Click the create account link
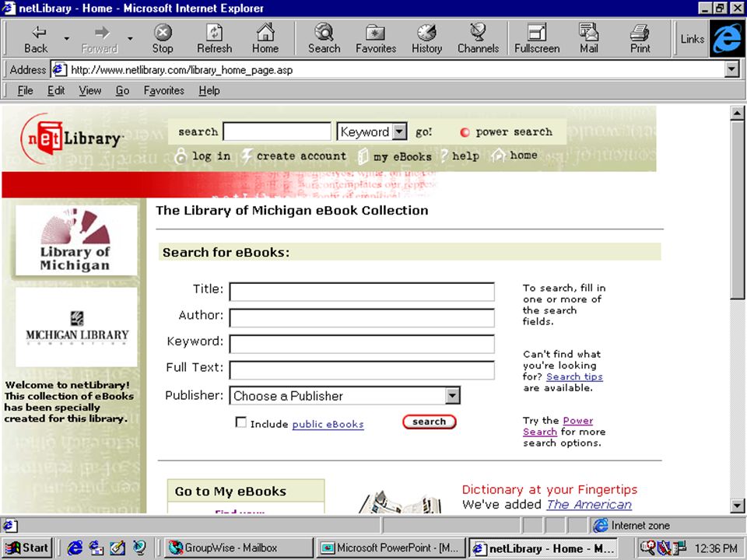Image resolution: width=747 pixels, height=560 pixels. pos(301,156)
